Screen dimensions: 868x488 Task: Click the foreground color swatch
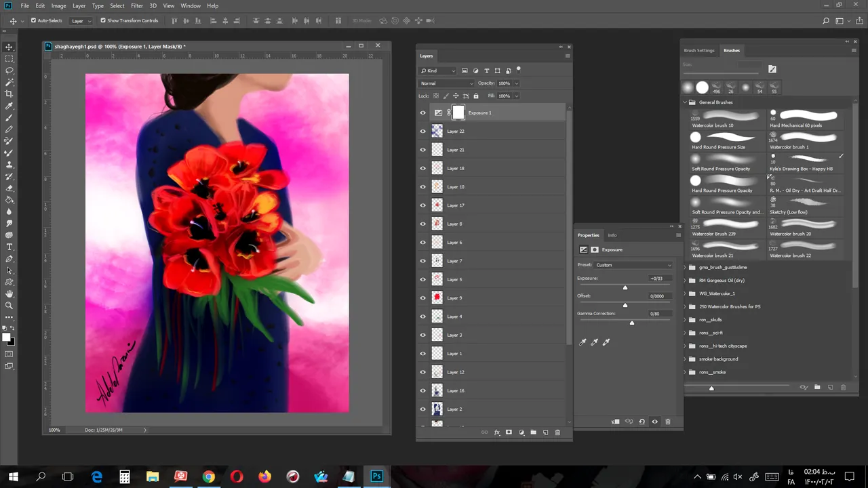tap(7, 337)
